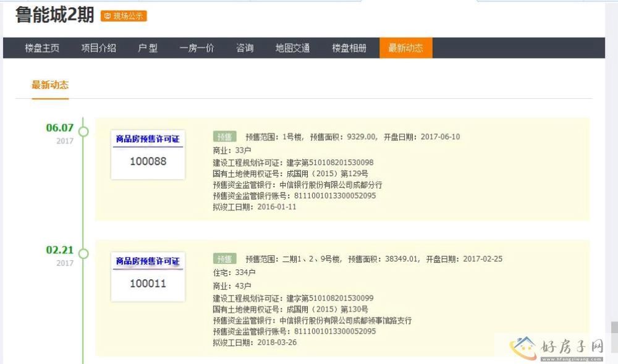Screen dimensions: 618x364
Task: Click the 06.07 date label
Action: coord(59,128)
